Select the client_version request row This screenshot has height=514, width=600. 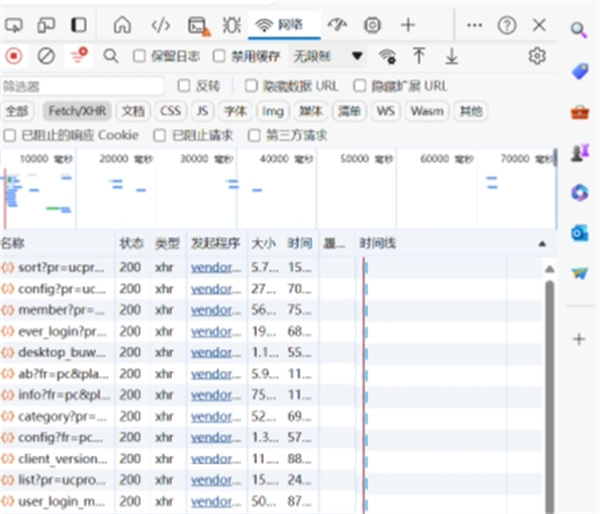272,459
